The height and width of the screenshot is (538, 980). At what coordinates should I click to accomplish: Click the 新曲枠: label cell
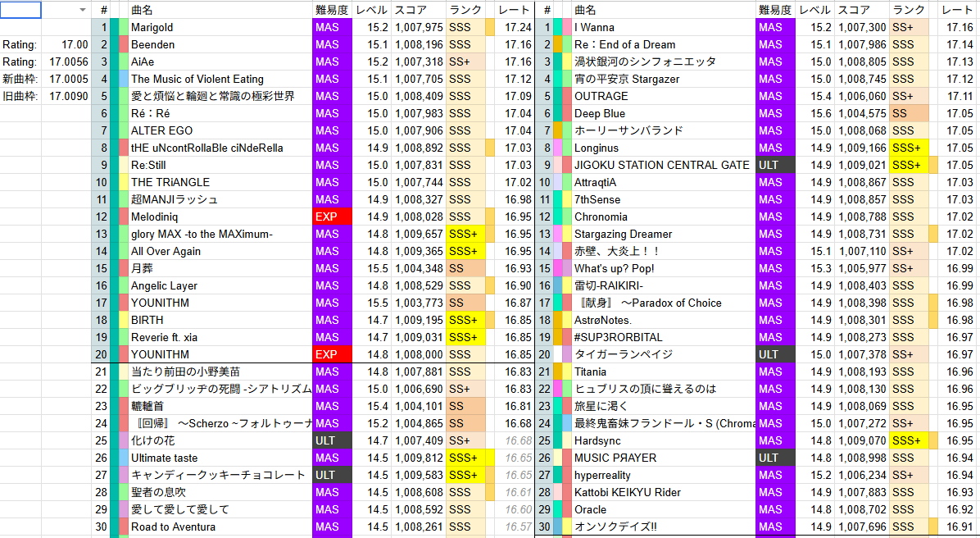pos(20,79)
